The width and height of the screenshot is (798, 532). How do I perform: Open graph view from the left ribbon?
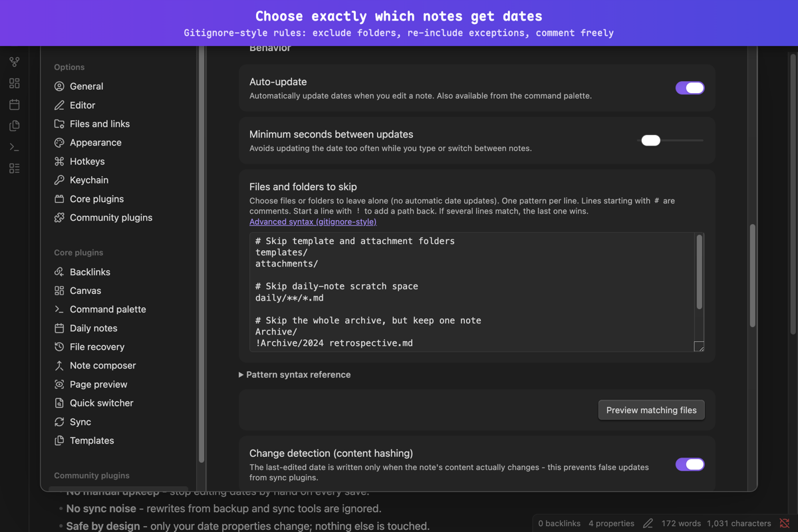point(15,62)
